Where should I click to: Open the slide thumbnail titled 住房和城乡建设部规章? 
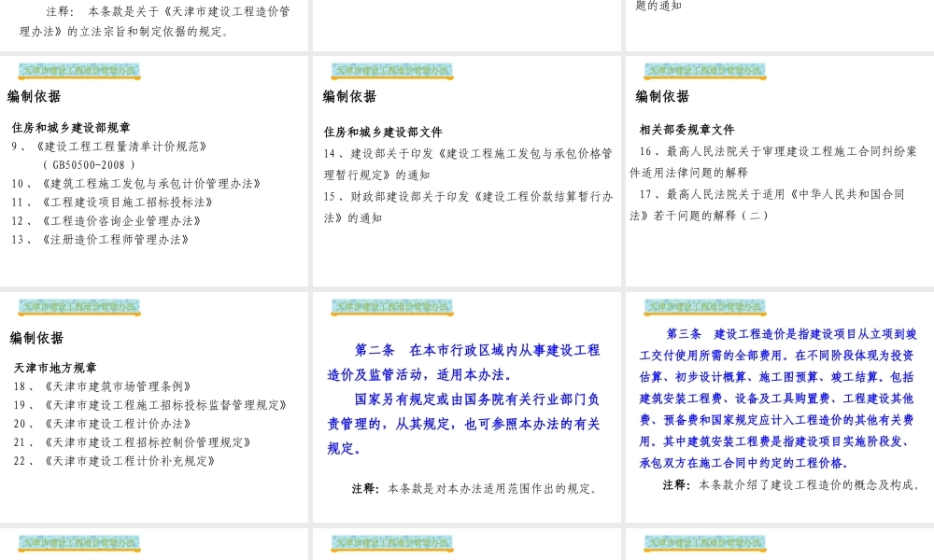(x=154, y=171)
